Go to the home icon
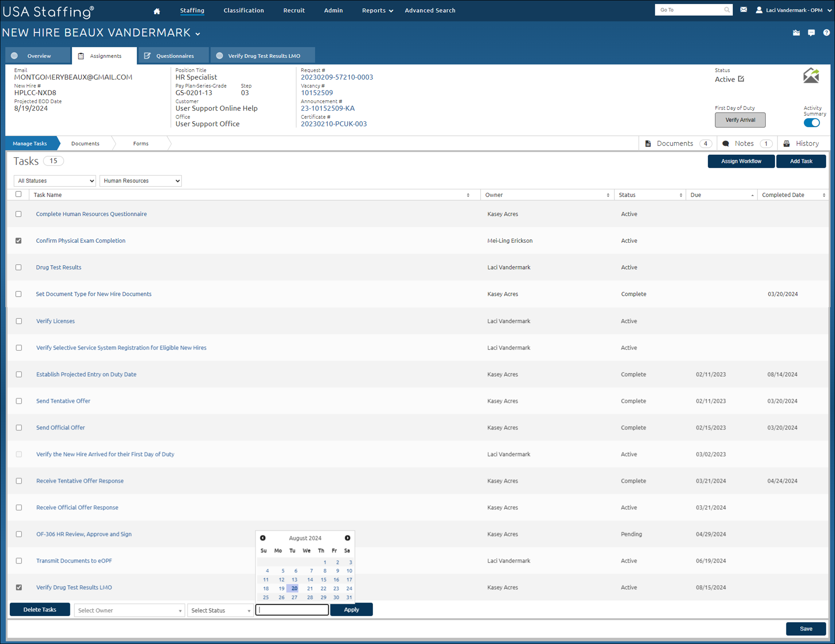This screenshot has width=835, height=644. pyautogui.click(x=156, y=11)
